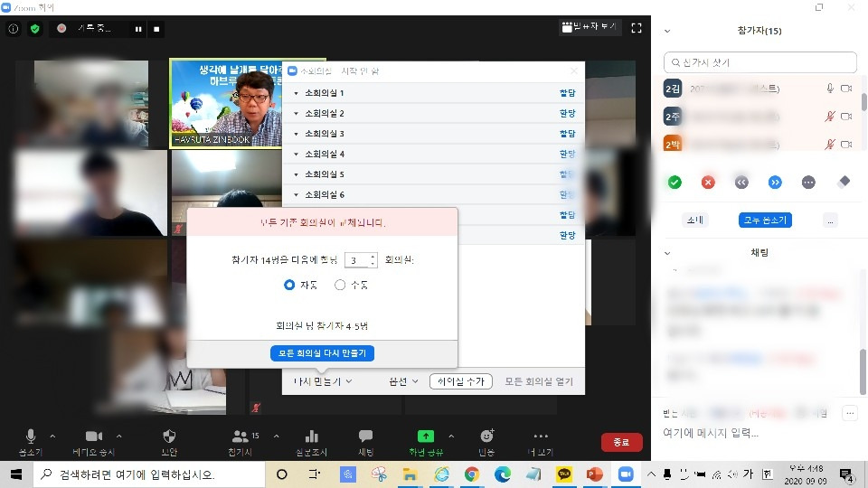Open PowerPoint from taskbar

[595, 474]
